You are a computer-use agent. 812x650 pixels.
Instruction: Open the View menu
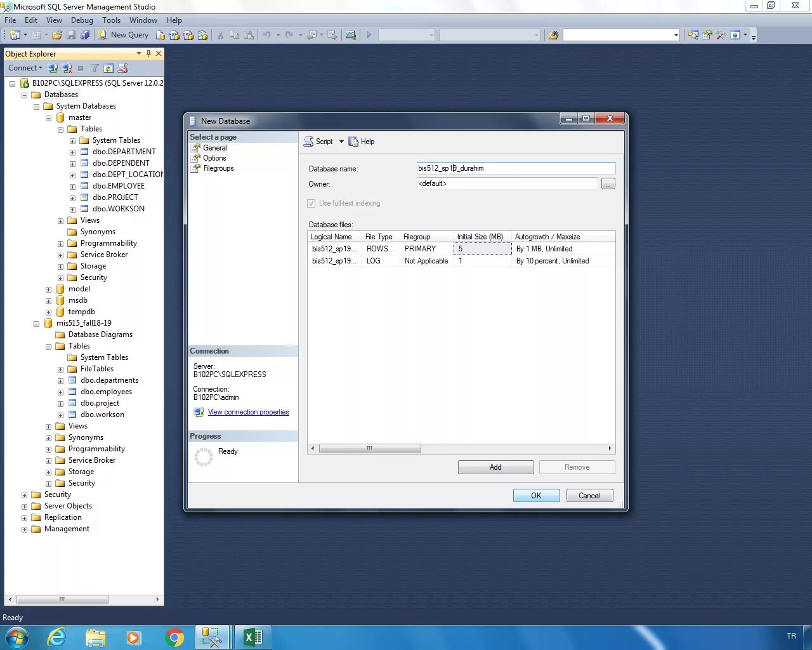(54, 20)
